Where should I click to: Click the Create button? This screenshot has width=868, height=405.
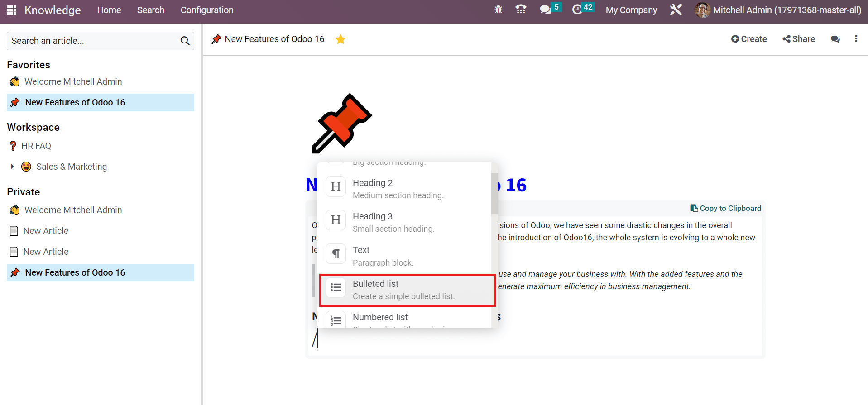click(x=749, y=39)
